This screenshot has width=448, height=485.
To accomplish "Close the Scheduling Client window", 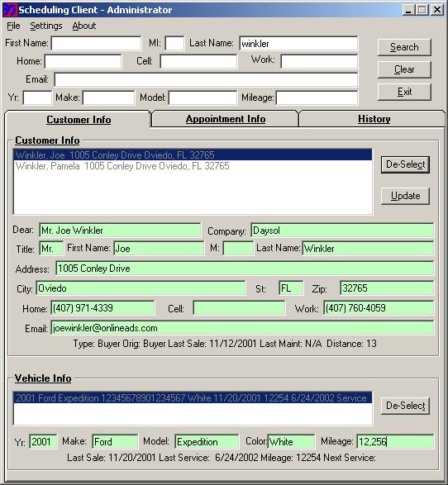I will 437,10.
